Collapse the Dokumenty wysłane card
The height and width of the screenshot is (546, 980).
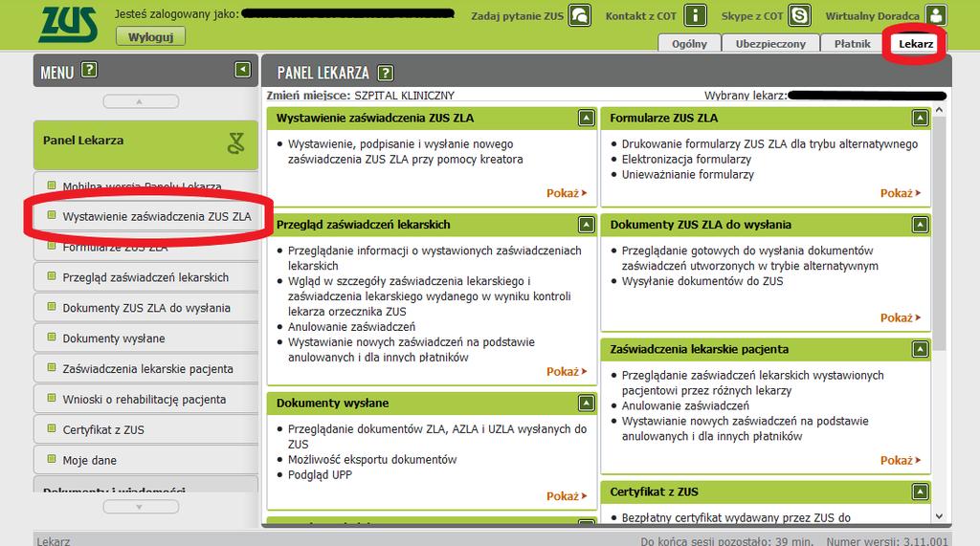(587, 404)
